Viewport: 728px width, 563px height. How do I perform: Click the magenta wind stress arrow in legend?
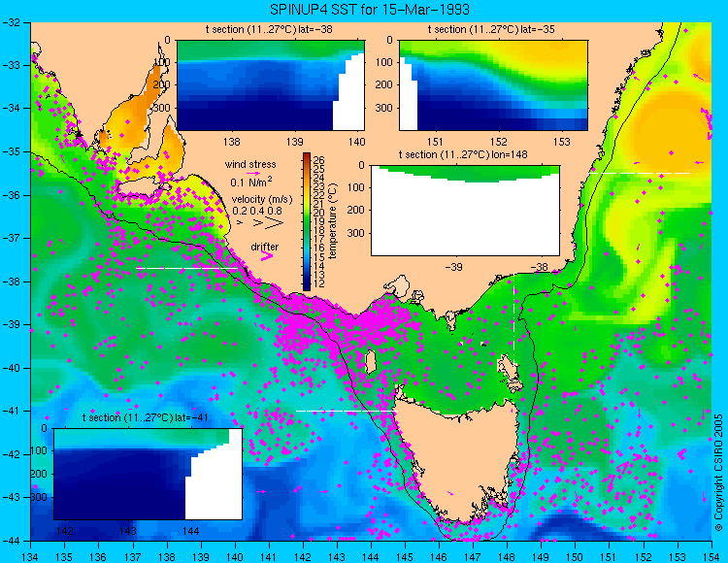point(254,173)
